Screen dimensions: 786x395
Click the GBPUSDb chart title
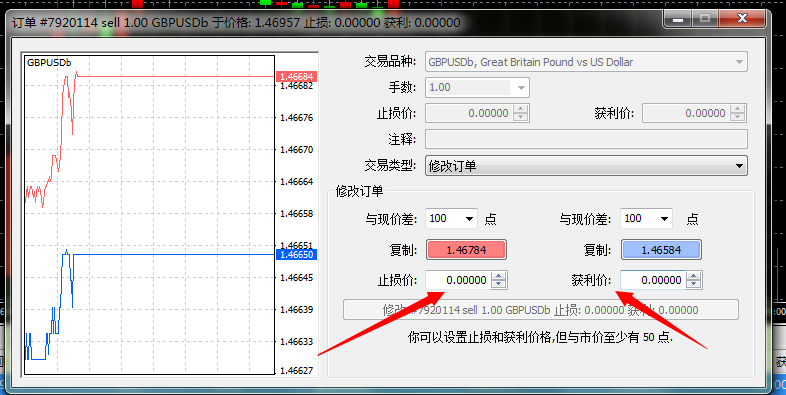click(x=49, y=63)
